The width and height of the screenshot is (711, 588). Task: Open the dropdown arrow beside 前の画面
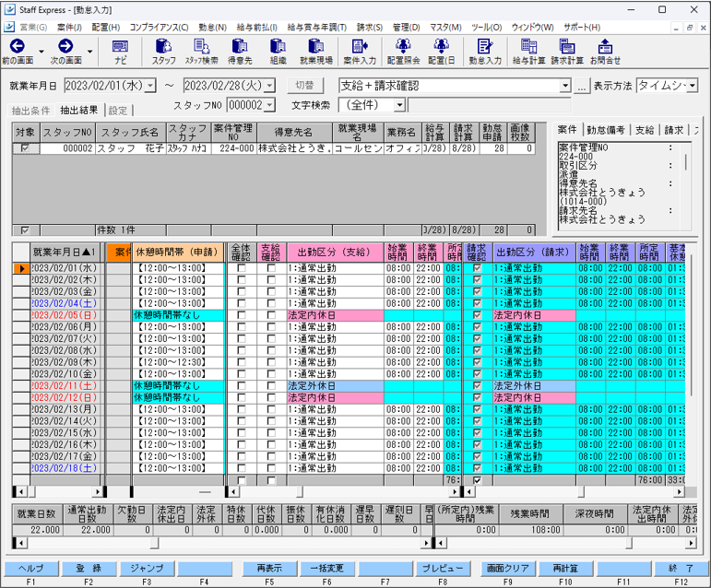(x=41, y=52)
